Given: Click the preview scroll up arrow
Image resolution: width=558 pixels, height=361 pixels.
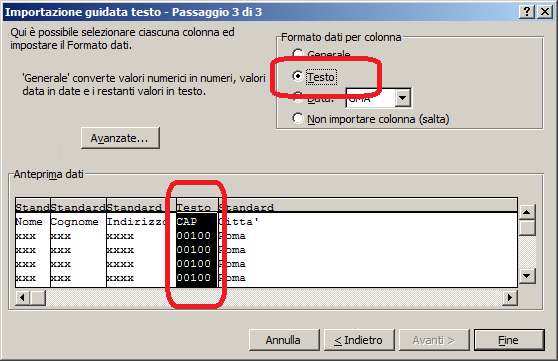Looking at the screenshot, I should pyautogui.click(x=527, y=213).
